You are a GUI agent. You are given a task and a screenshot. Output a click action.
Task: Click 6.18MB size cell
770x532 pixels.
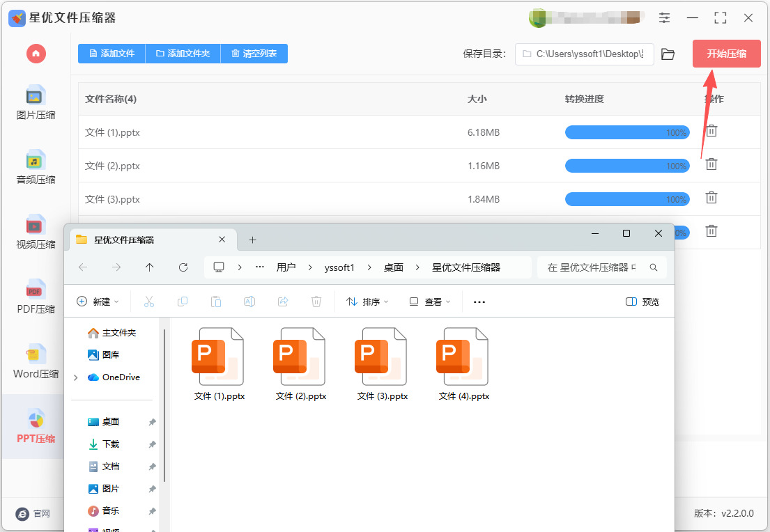coord(484,132)
